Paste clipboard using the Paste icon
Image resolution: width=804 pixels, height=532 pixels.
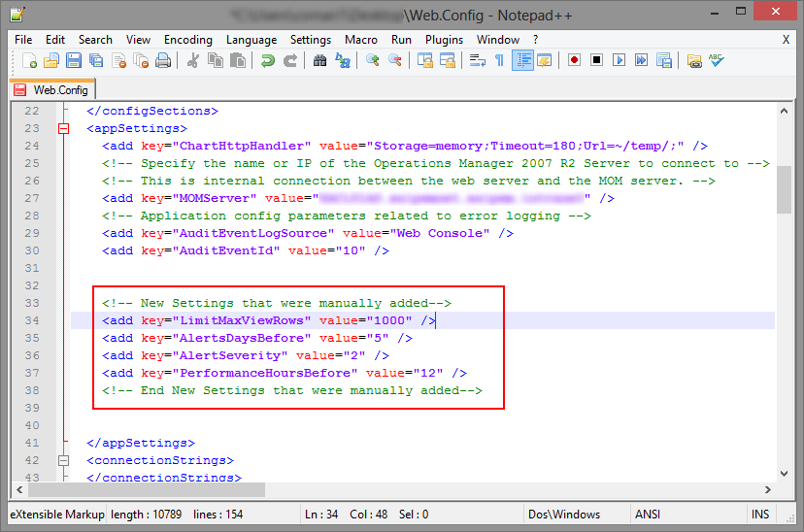click(x=238, y=60)
